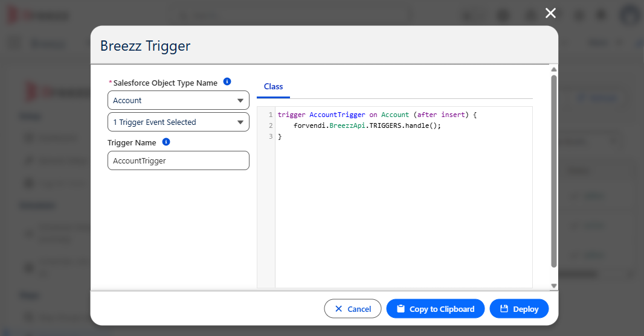This screenshot has height=336, width=644.
Task: Copy trigger code to clipboard
Action: point(436,308)
